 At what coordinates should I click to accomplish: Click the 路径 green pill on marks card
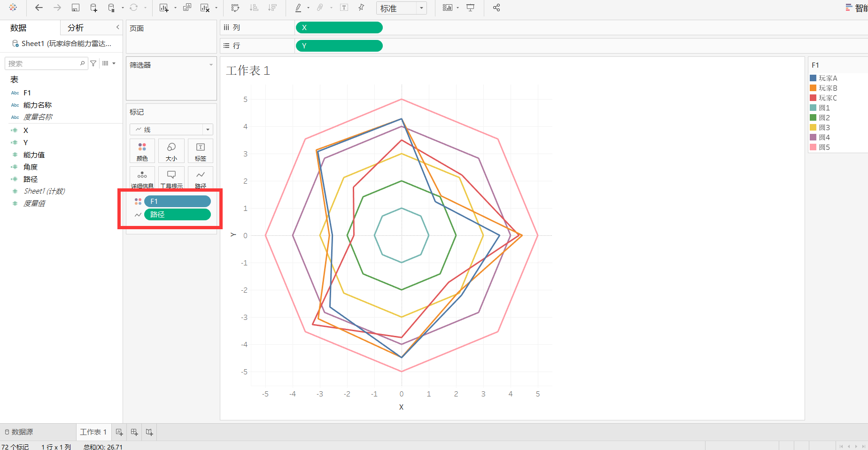coord(178,214)
